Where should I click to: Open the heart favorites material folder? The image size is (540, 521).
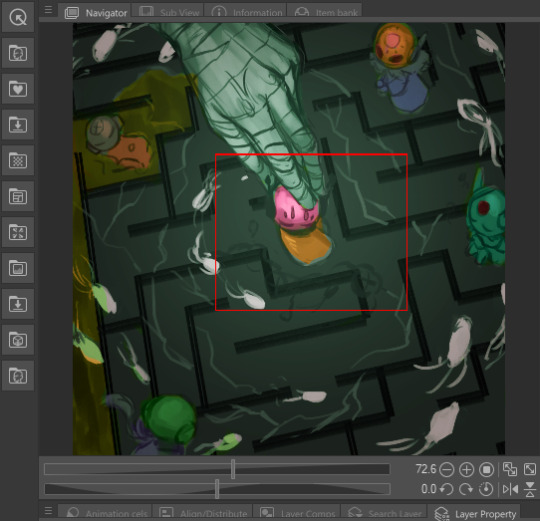(x=18, y=89)
